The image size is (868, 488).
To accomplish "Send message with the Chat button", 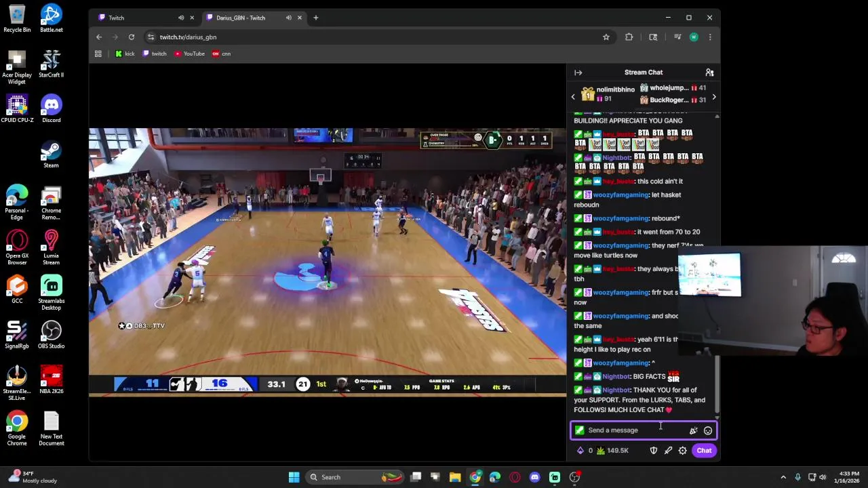I will coord(704,451).
